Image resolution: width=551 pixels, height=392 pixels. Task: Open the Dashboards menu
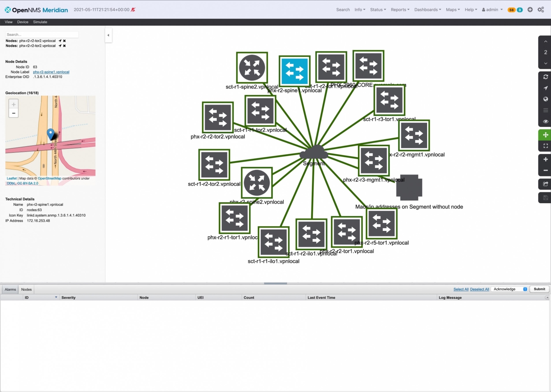tap(427, 10)
